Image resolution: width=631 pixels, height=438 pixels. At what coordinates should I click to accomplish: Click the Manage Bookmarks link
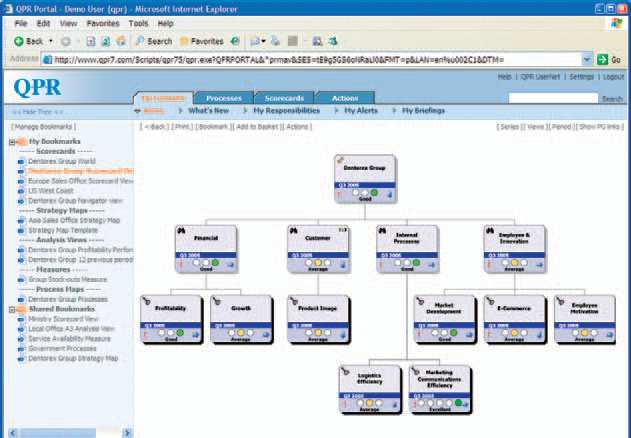(x=43, y=127)
